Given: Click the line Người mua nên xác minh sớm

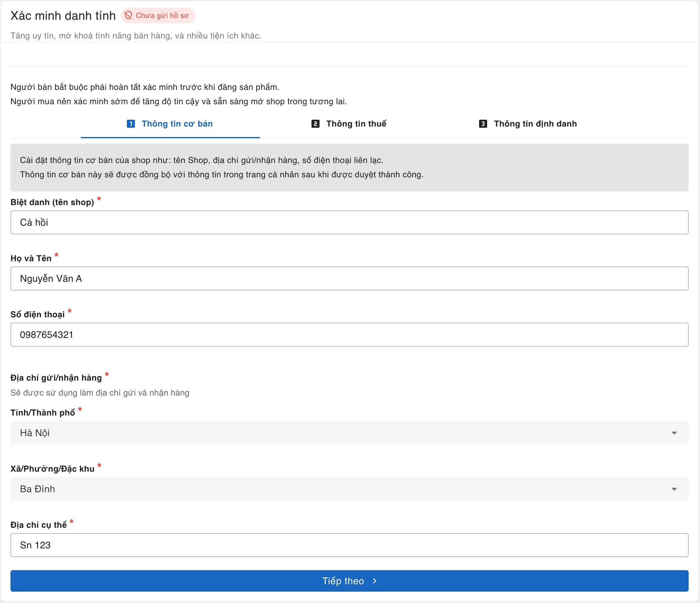Looking at the screenshot, I should pos(179,101).
